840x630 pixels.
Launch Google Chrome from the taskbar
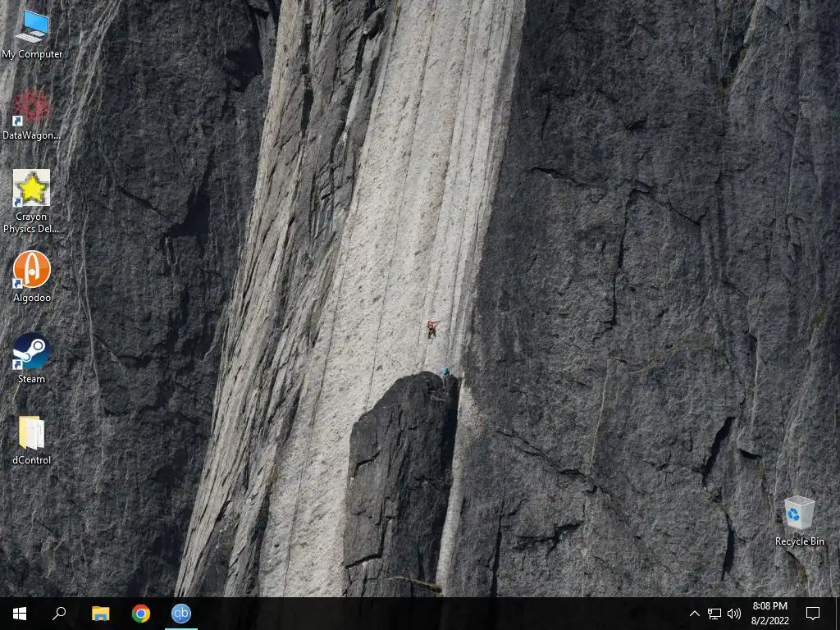[x=141, y=614]
